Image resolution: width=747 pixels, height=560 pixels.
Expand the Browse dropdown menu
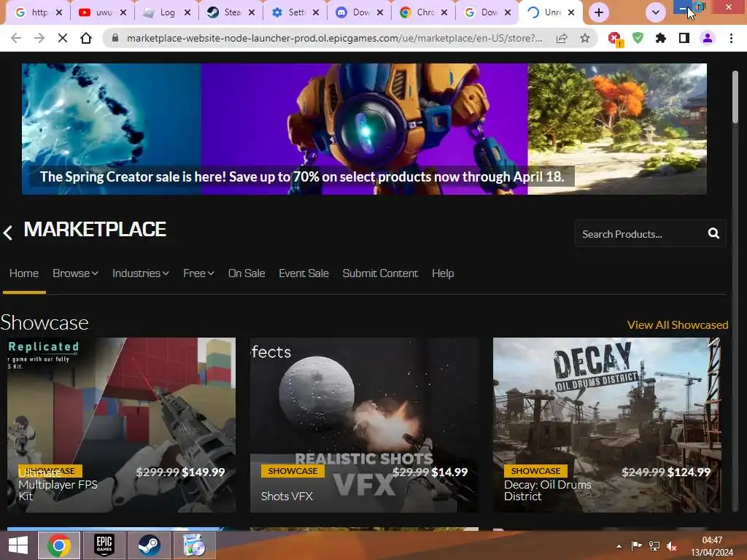click(x=75, y=273)
